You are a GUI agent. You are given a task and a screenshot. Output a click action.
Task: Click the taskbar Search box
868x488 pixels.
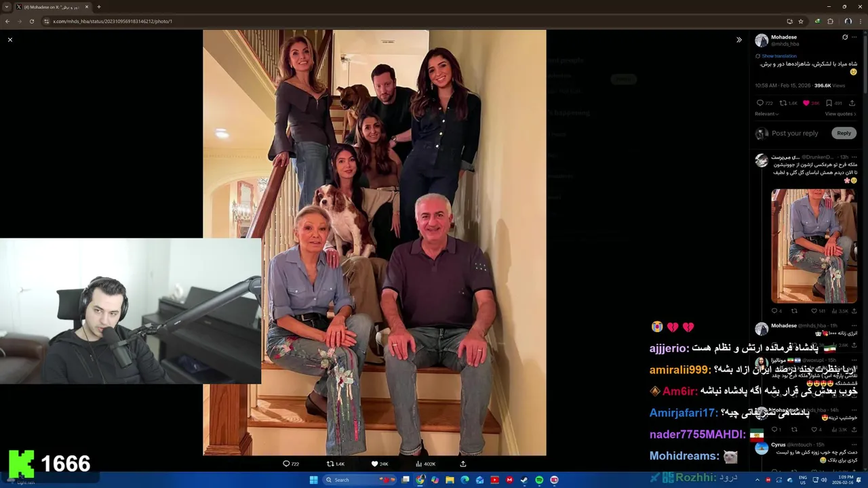(359, 480)
